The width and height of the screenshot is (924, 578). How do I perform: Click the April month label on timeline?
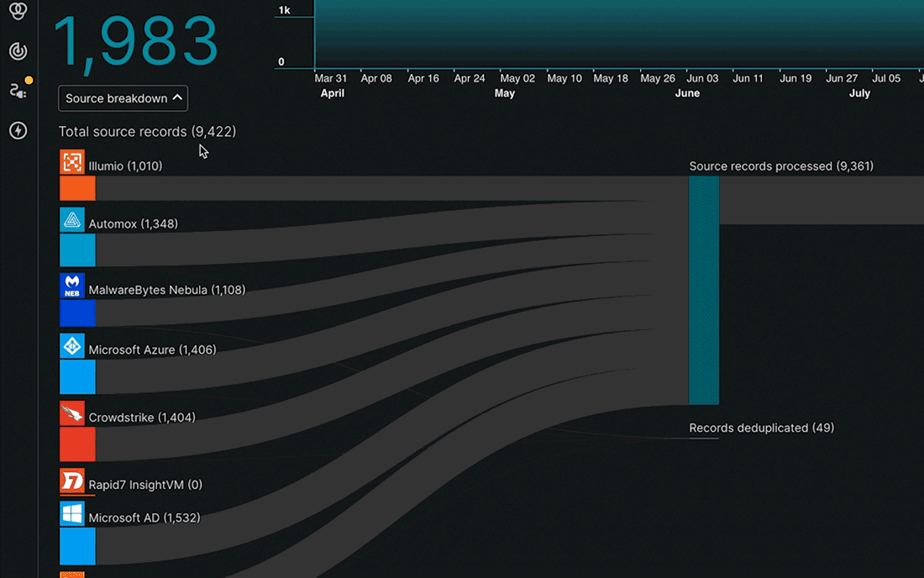pos(333,93)
